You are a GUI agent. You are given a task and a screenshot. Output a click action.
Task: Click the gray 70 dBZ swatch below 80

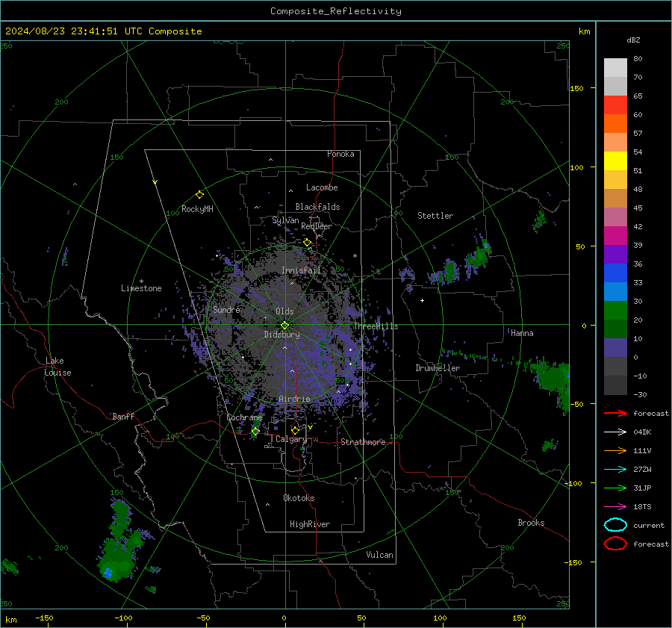click(615, 86)
